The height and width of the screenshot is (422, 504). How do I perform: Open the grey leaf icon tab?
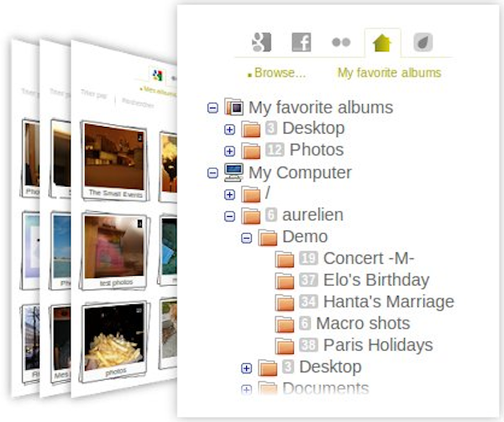pos(423,42)
